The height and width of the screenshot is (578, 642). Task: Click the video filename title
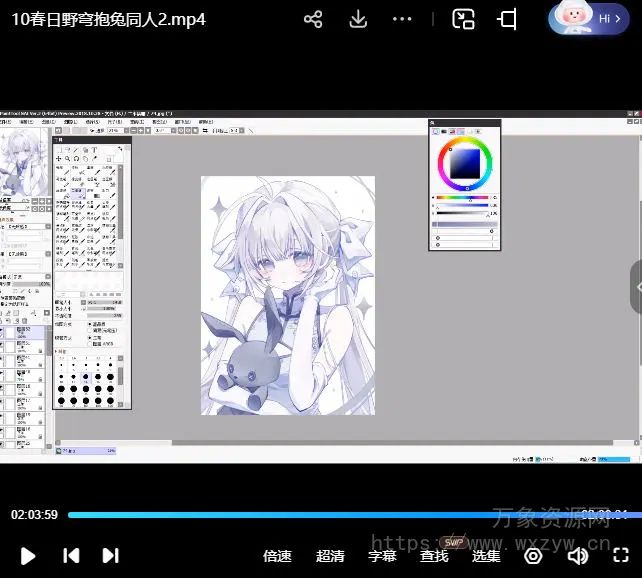click(108, 19)
